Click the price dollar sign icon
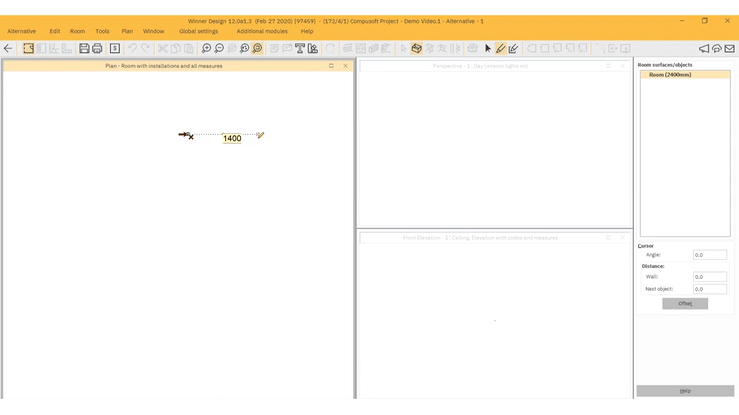 pyautogui.click(x=115, y=48)
